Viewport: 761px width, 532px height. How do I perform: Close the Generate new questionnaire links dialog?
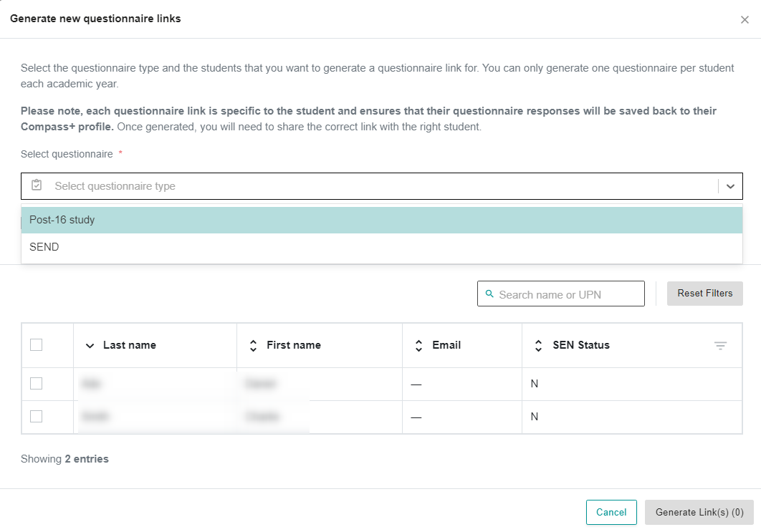coord(745,20)
